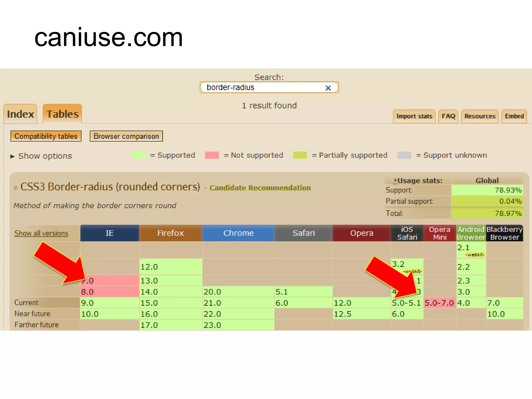532x399 pixels.
Task: Select the Opera column header
Action: tap(362, 233)
